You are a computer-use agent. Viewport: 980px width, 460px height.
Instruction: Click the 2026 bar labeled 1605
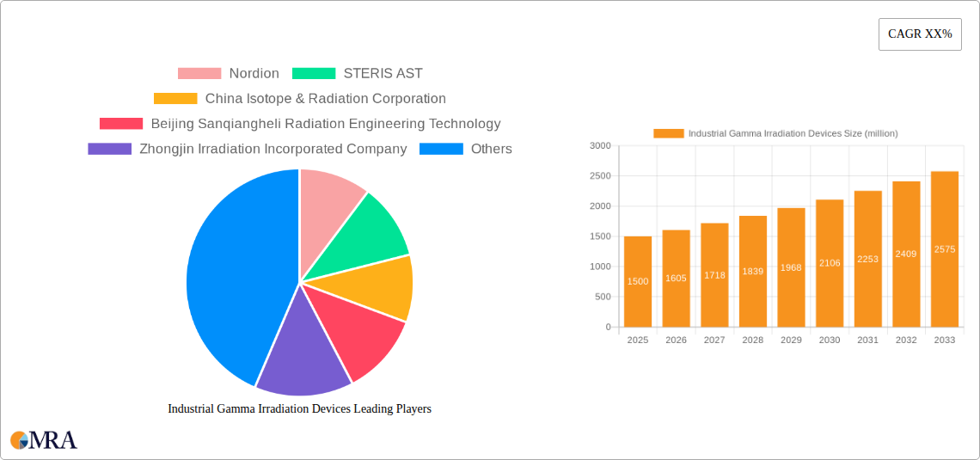pyautogui.click(x=677, y=278)
